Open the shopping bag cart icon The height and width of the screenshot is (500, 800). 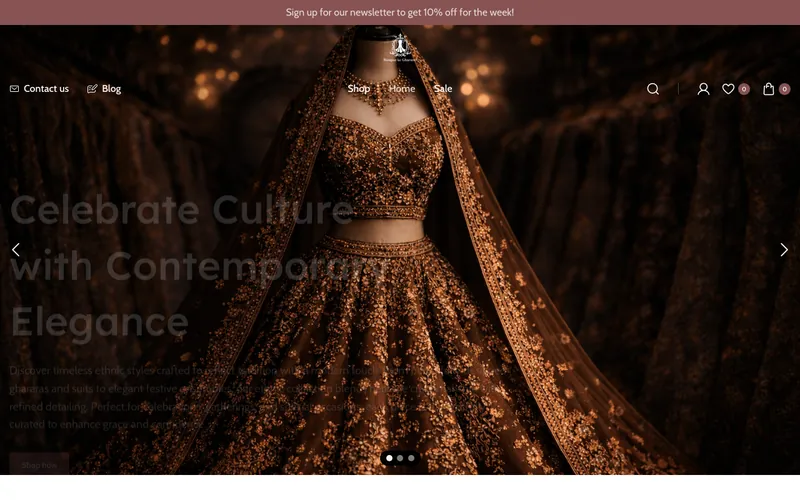768,89
